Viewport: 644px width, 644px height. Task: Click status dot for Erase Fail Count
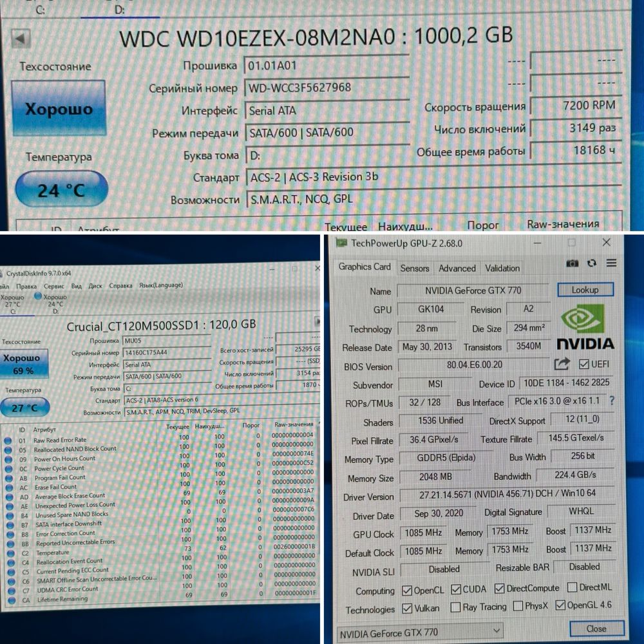point(9,488)
